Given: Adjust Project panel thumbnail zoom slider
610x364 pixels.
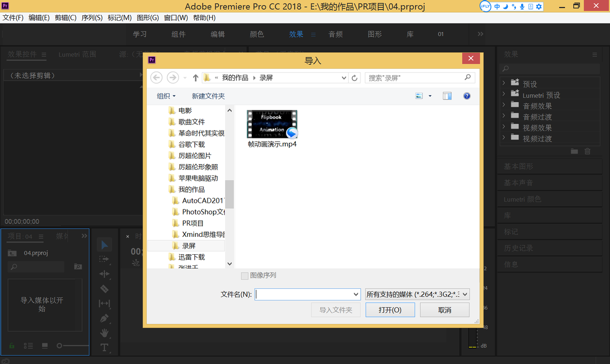Looking at the screenshot, I should coord(59,346).
